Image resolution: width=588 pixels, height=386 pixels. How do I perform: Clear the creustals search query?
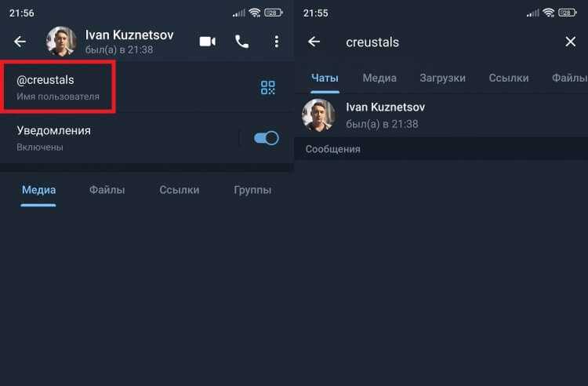[571, 42]
